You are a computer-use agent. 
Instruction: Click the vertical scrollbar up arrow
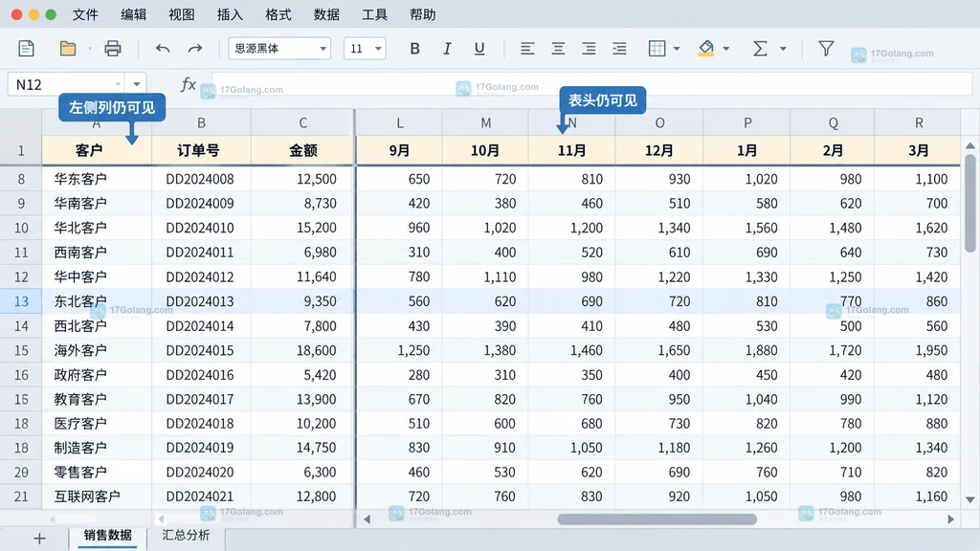click(x=970, y=145)
